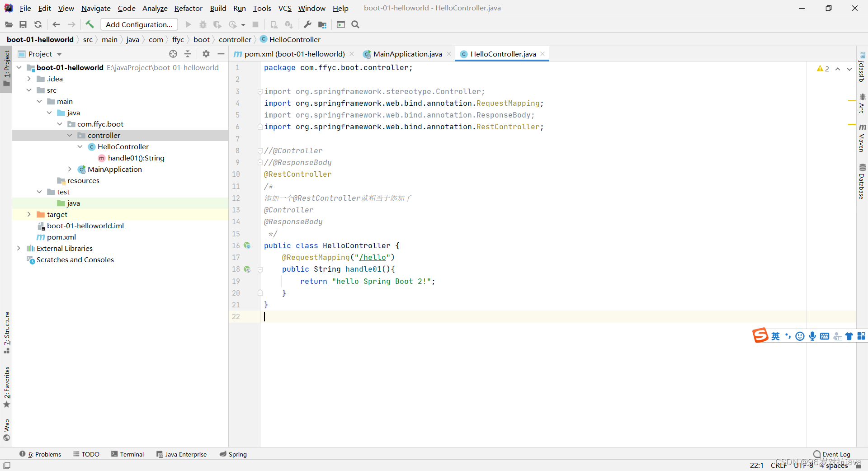Image resolution: width=868 pixels, height=471 pixels.
Task: Fold the imports section at line 3
Action: [x=260, y=91]
